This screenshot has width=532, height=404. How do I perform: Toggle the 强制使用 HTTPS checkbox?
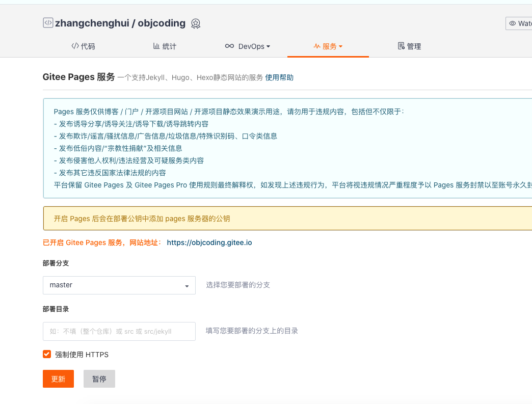(47, 354)
